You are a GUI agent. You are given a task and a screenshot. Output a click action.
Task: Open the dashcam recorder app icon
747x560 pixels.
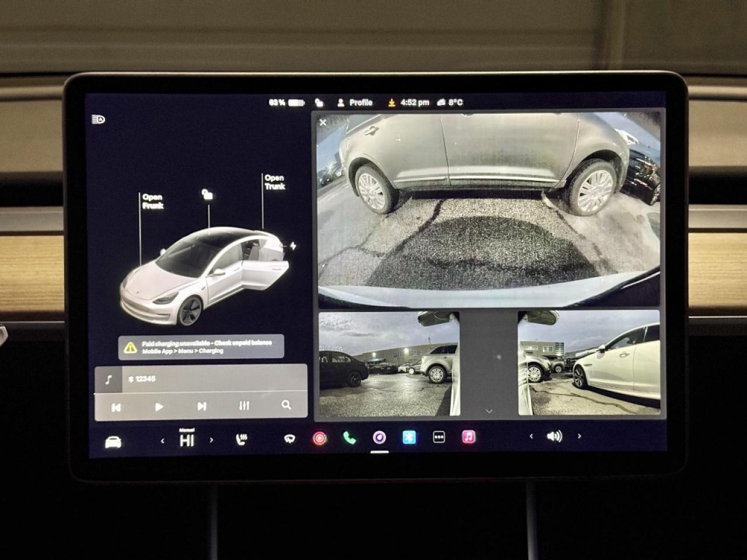(319, 438)
